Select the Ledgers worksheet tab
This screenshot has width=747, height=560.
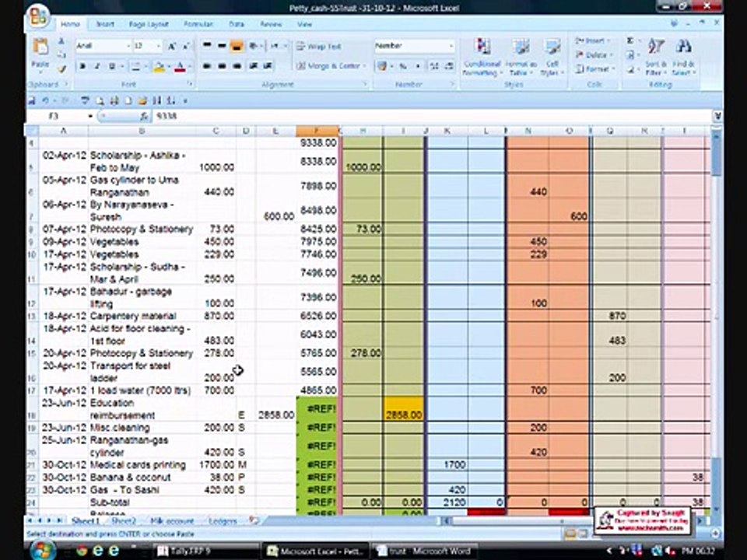pos(223,521)
